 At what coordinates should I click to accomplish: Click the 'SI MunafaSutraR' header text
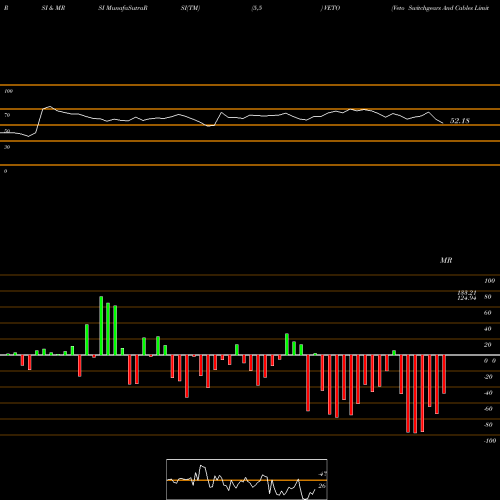(x=123, y=8)
